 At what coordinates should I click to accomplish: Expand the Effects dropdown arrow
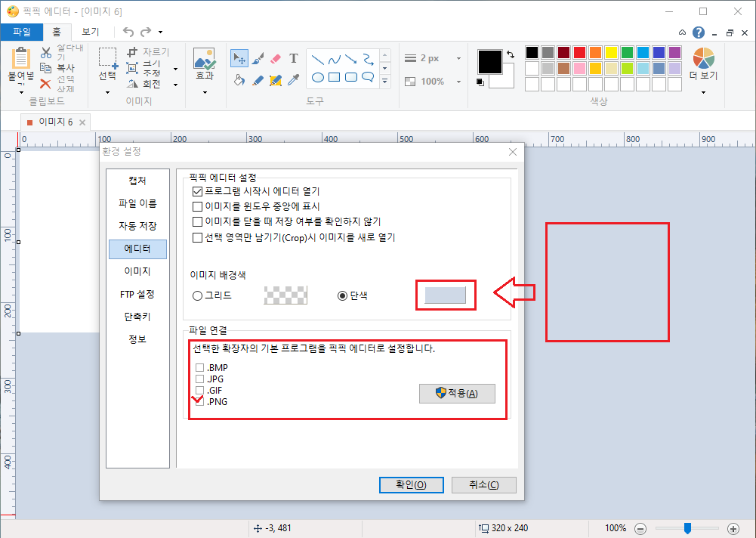205,92
